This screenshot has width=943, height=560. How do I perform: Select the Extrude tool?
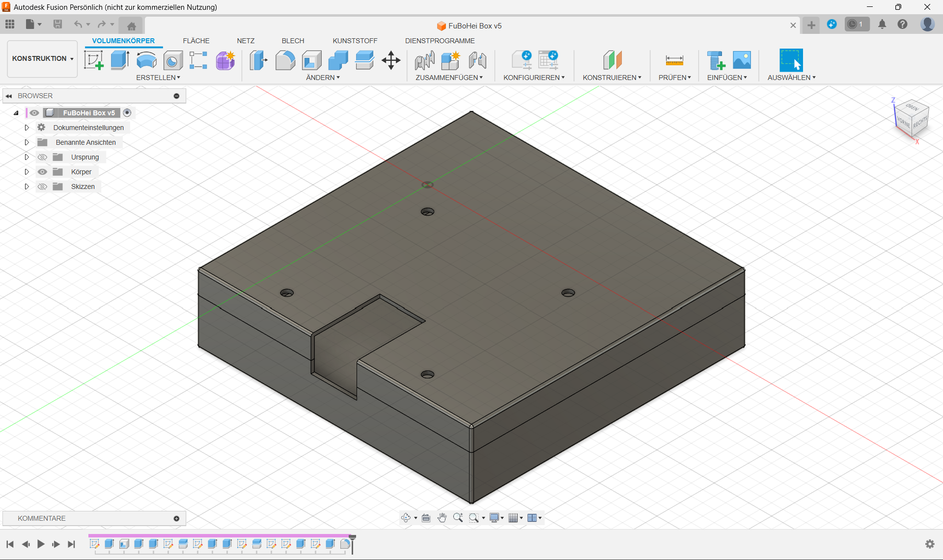click(120, 60)
